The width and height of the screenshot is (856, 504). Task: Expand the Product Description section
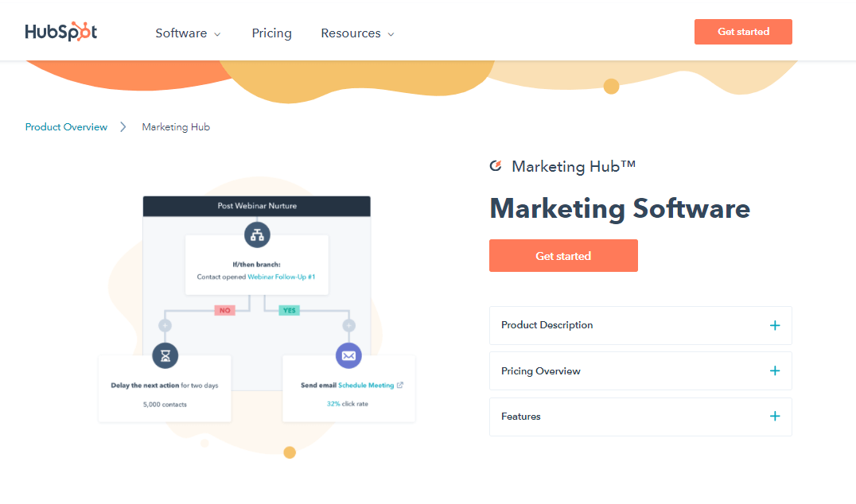640,326
